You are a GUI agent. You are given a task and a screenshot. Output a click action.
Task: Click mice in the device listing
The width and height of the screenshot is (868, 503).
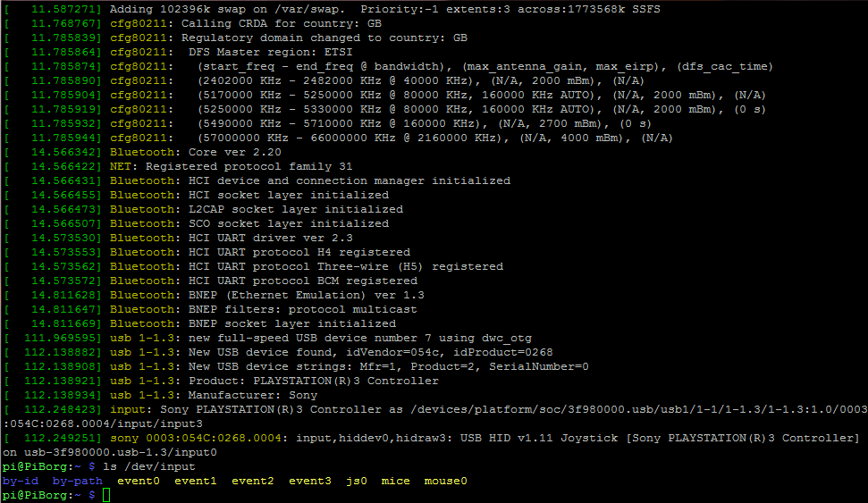395,481
